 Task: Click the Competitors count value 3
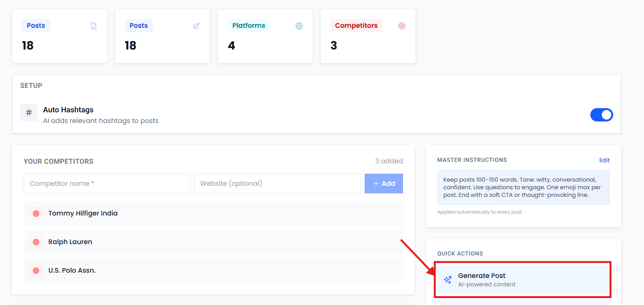click(x=334, y=46)
